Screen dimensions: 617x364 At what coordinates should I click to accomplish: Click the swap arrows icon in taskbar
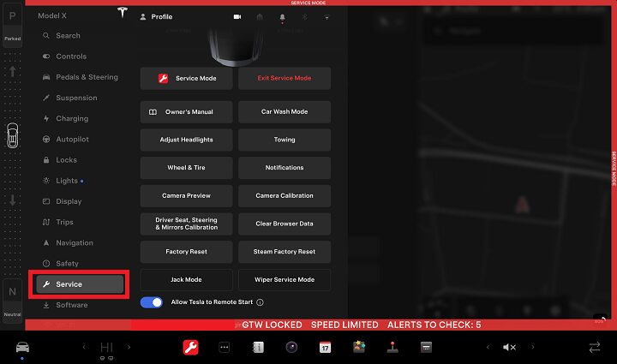tap(594, 347)
